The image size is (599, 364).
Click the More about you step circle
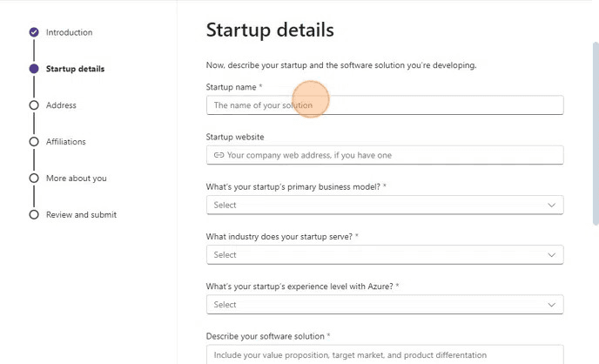(34, 179)
